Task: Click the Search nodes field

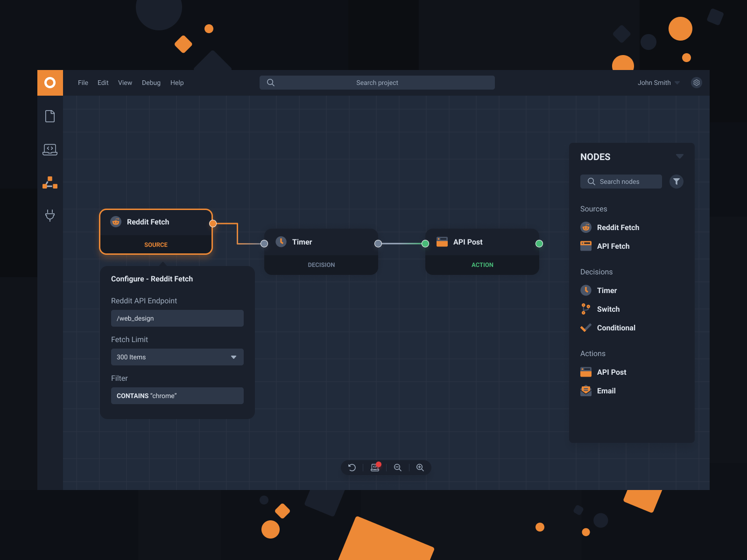Action: pos(621,182)
